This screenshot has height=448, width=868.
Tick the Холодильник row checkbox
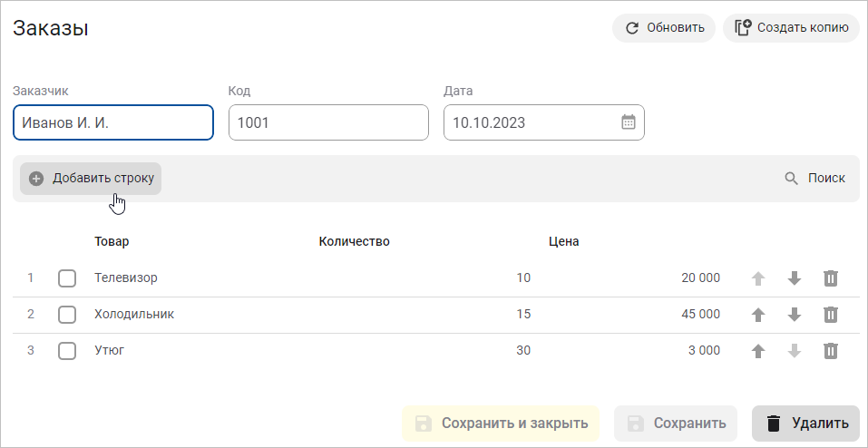pos(67,315)
